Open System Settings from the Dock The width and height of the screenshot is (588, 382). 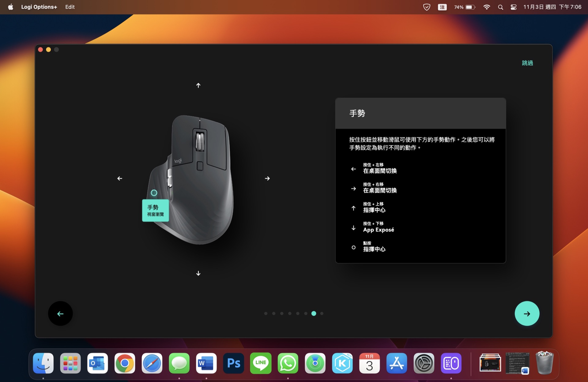(x=424, y=363)
